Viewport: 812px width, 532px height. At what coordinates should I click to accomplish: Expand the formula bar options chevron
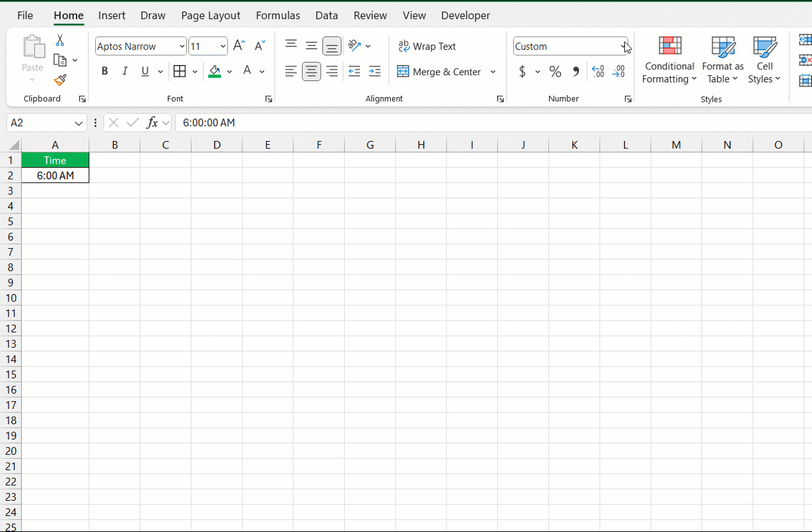click(166, 122)
